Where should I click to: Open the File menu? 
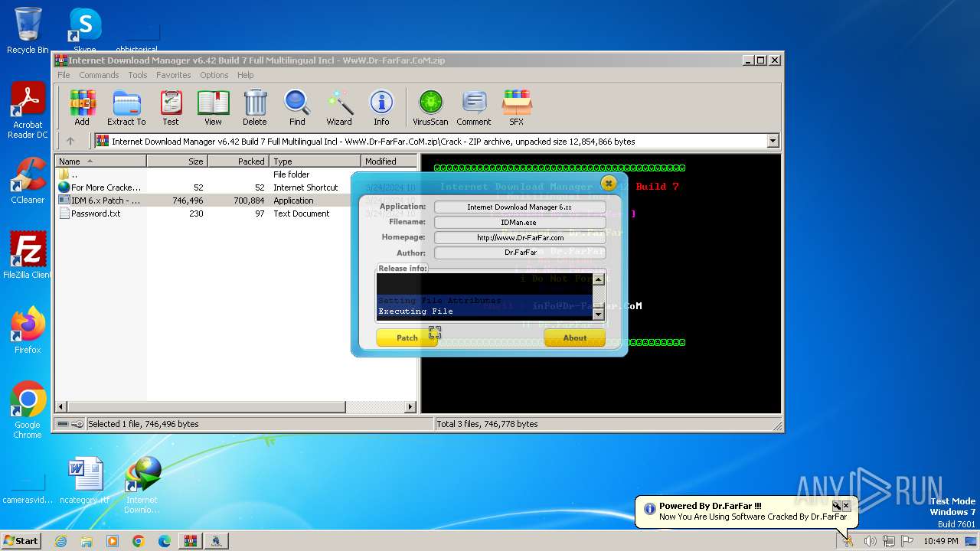[64, 75]
